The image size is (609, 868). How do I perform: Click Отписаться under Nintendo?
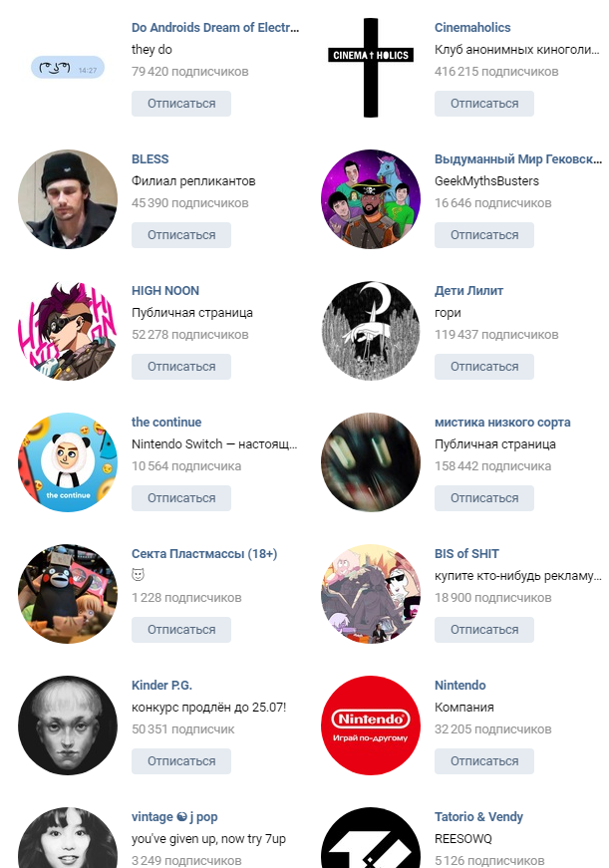pos(483,761)
